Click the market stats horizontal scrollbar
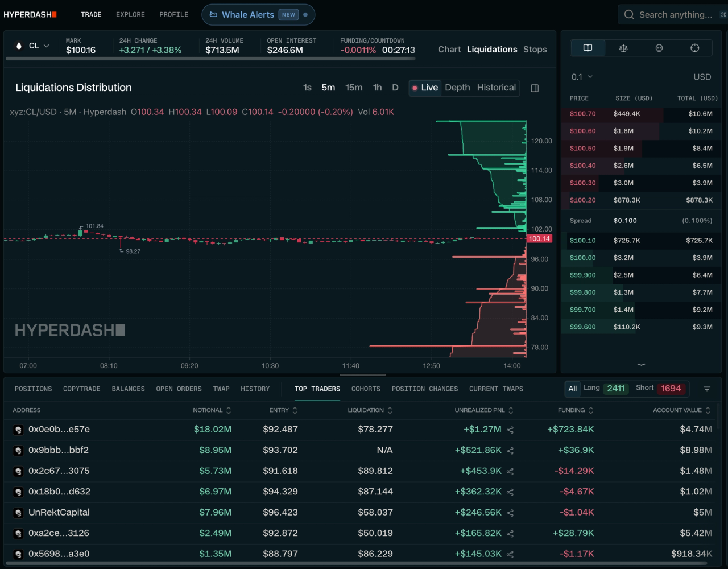This screenshot has width=728, height=569. pos(210,58)
